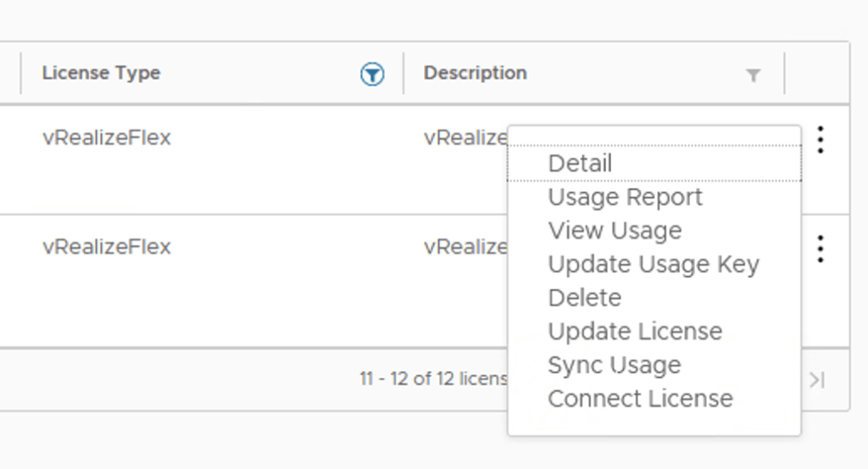868x469 pixels.
Task: Click first row's vRealize description text
Action: point(465,137)
